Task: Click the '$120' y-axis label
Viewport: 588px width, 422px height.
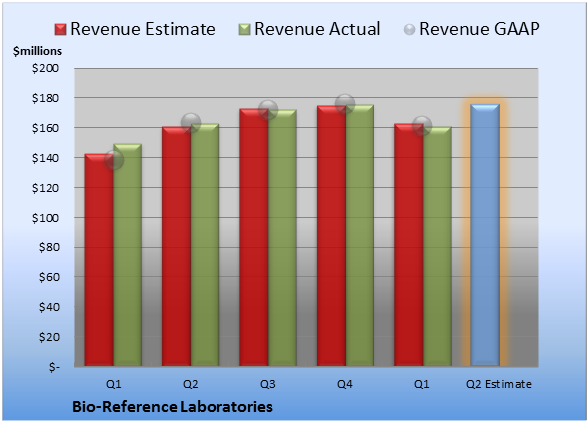Action: tap(45, 188)
